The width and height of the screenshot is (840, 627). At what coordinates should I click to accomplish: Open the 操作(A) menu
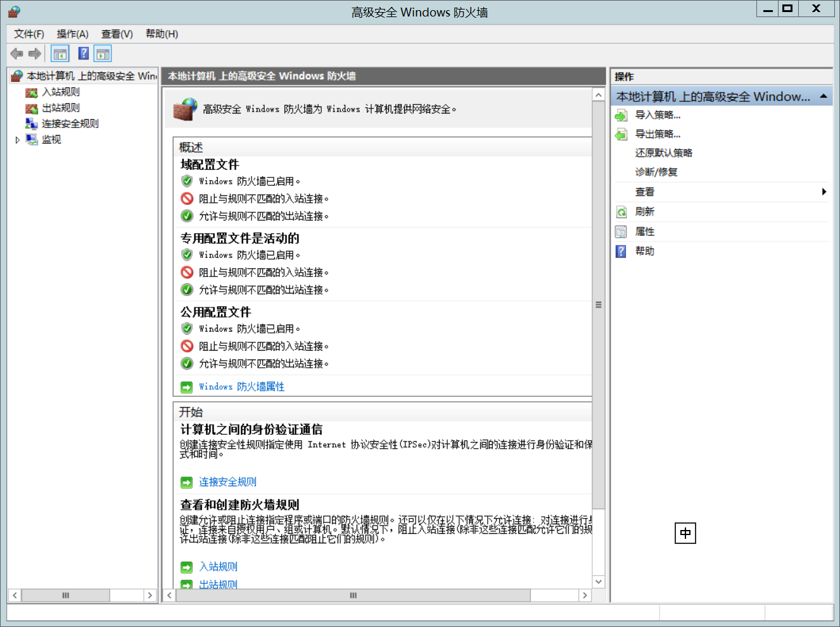coord(73,34)
